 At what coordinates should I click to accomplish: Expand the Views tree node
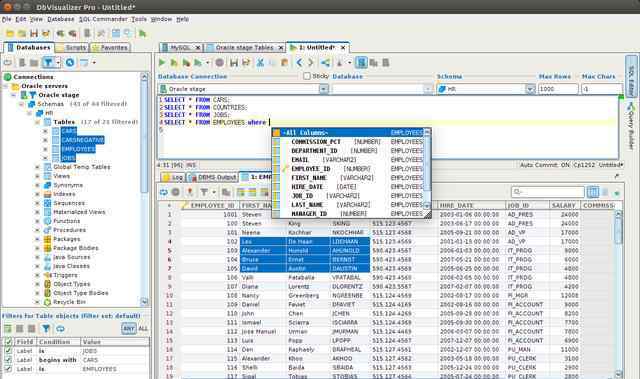coord(38,176)
